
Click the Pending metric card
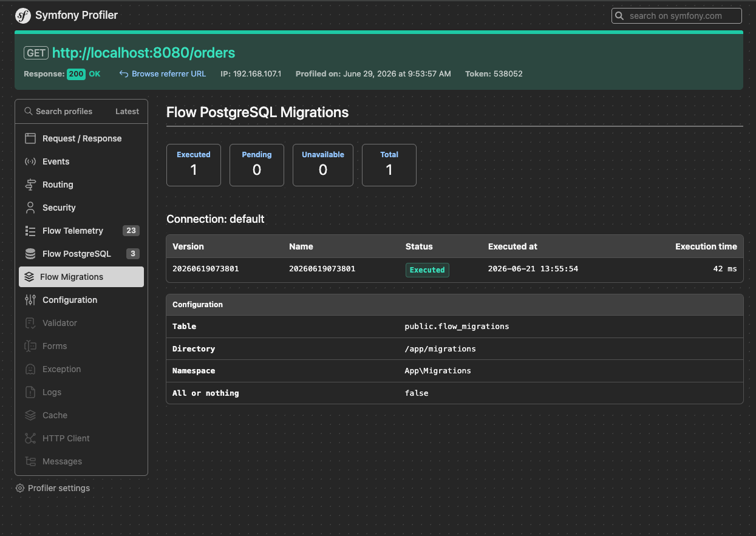pyautogui.click(x=257, y=165)
